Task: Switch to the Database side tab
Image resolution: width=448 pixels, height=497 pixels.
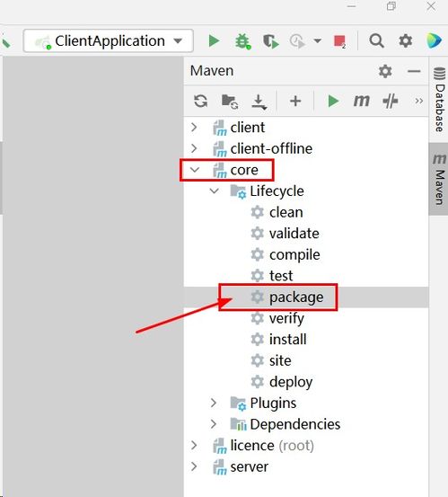Action: [439, 100]
